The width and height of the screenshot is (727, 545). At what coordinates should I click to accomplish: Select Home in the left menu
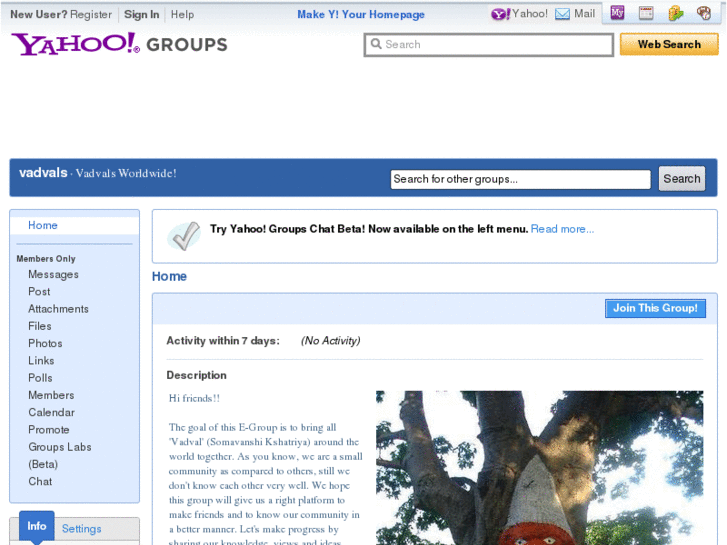[x=43, y=225]
